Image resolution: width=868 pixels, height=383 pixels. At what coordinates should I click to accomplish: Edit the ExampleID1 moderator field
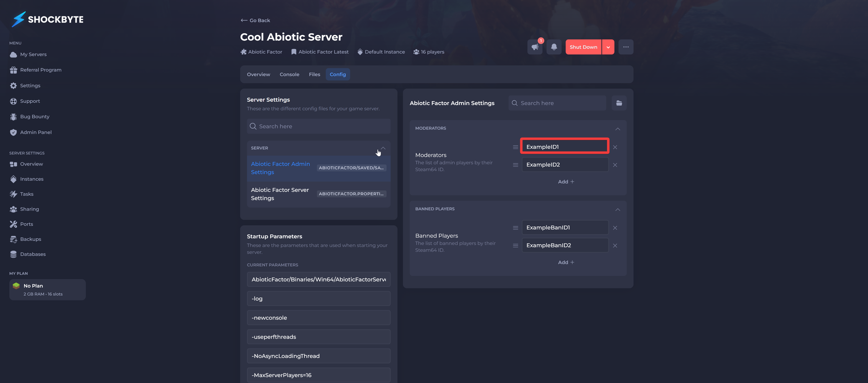[565, 147]
